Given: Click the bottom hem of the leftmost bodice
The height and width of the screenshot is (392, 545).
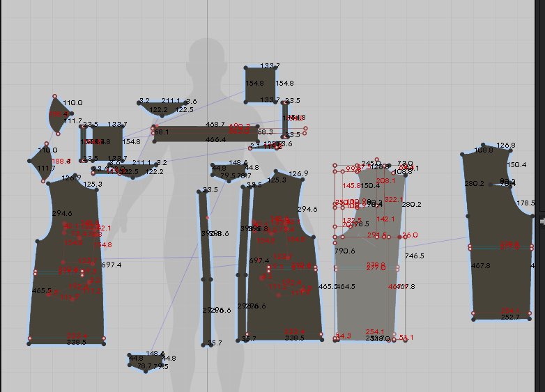Looking at the screenshot, I should coord(67,340).
